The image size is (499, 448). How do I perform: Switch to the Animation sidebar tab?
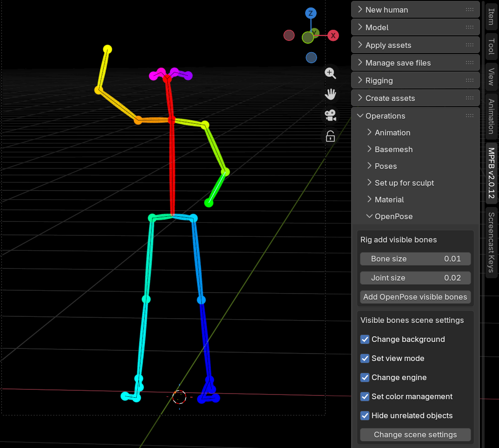pos(491,116)
